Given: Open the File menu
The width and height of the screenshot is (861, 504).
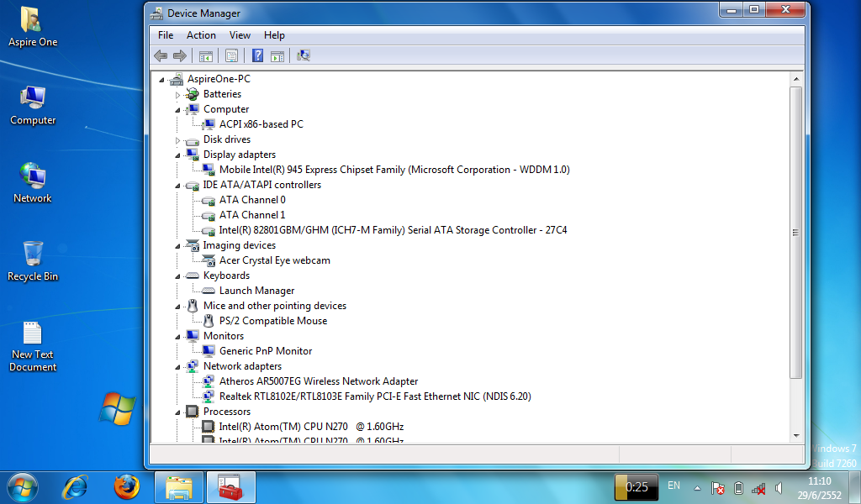Looking at the screenshot, I should tap(166, 35).
